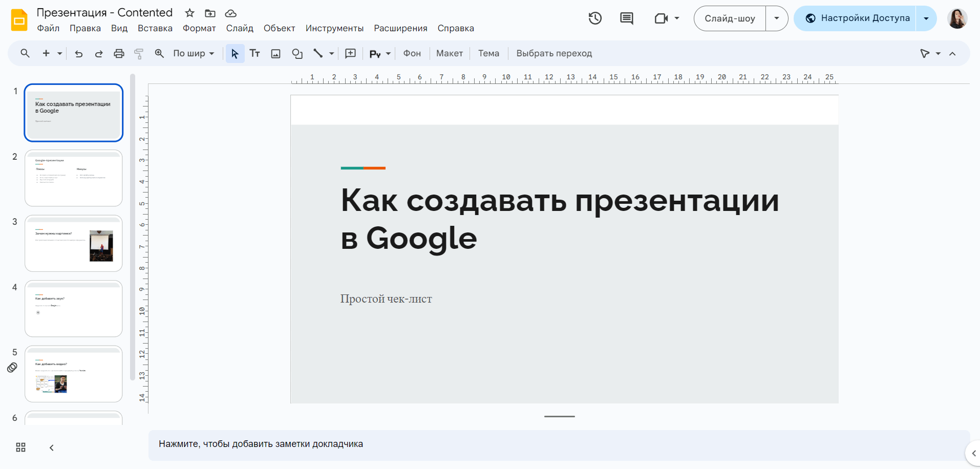Click the zoom magnifier tool
This screenshot has width=980, height=469.
click(x=159, y=53)
